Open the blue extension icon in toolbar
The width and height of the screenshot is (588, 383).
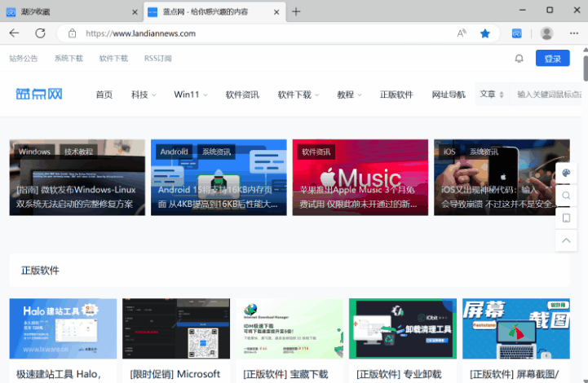tap(517, 33)
